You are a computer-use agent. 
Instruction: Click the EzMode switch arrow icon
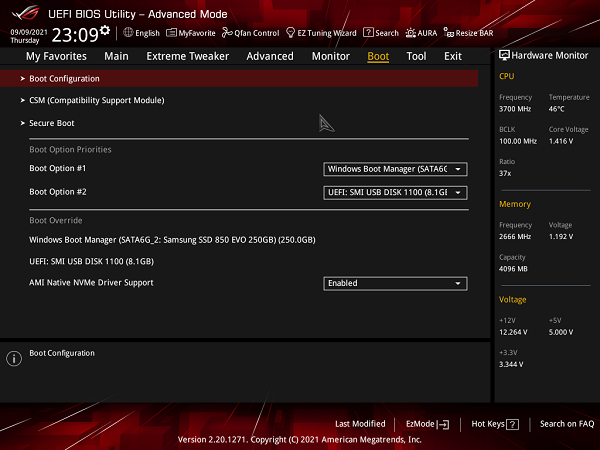coord(443,424)
